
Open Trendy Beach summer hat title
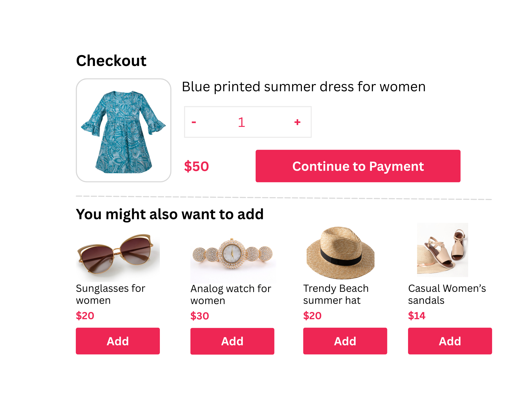[336, 294]
